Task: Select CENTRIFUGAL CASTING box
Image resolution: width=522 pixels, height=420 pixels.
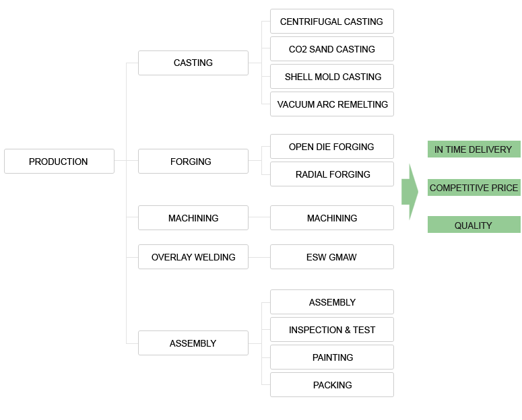Action: click(x=332, y=22)
